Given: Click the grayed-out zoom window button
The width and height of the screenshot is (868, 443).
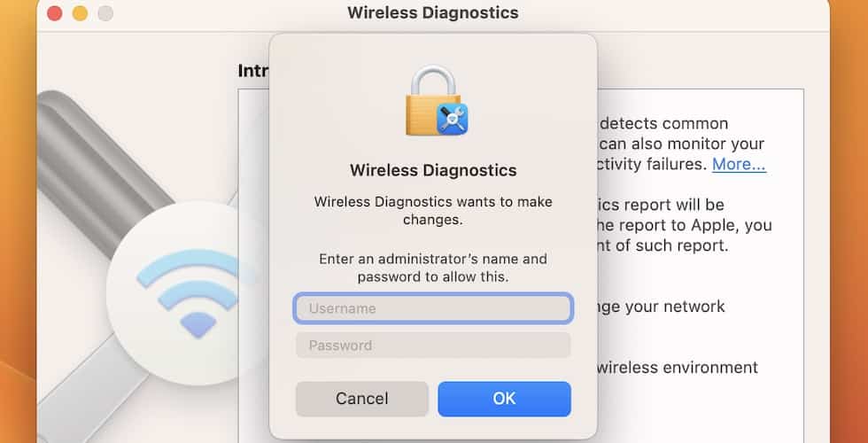Looking at the screenshot, I should coord(105,13).
